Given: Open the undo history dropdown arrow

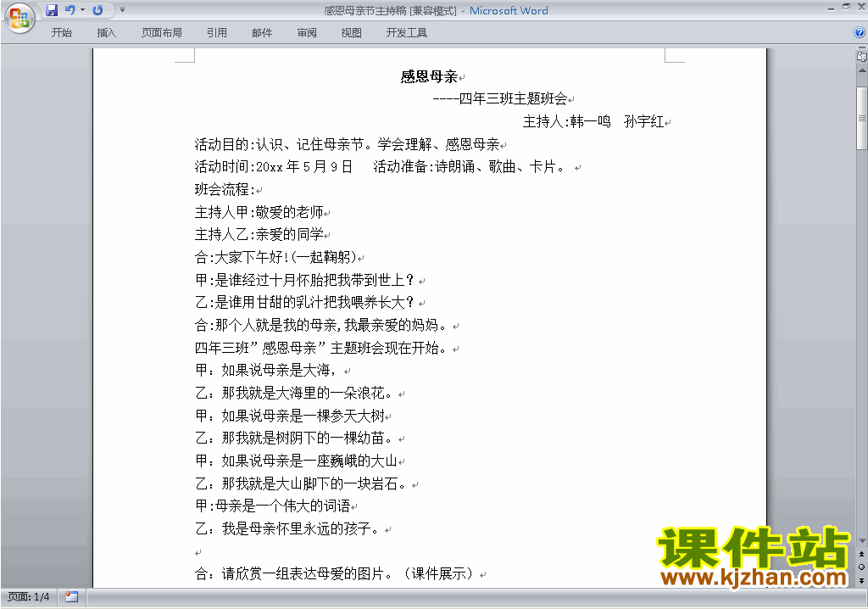Looking at the screenshot, I should [82, 10].
